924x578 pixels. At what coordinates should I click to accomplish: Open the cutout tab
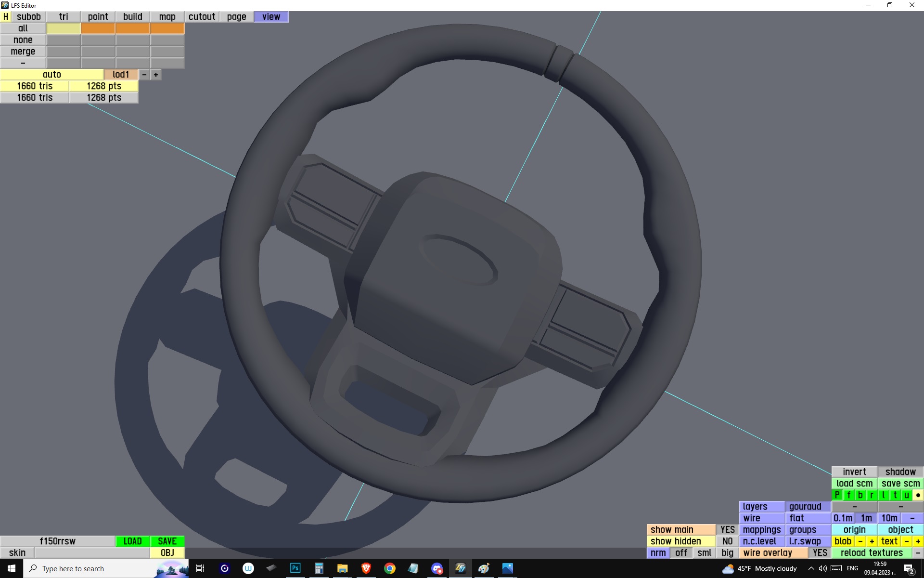pos(202,16)
